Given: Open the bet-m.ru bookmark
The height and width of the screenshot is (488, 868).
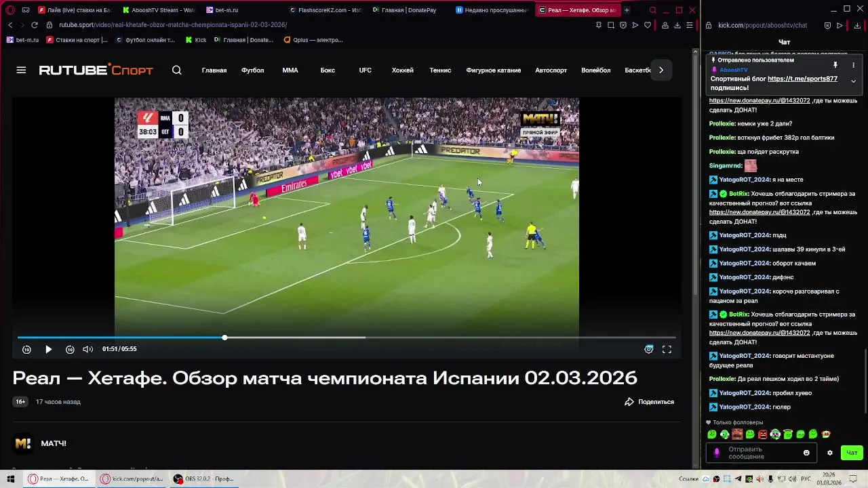Looking at the screenshot, I should [22, 40].
